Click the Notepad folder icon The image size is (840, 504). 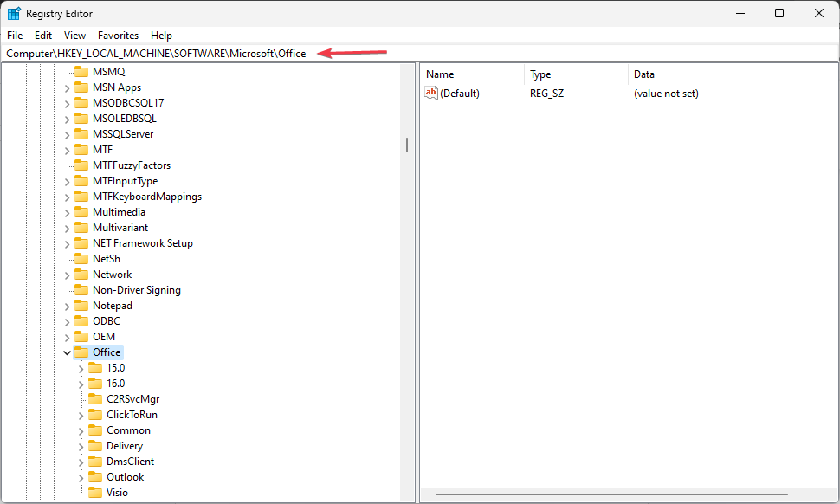pyautogui.click(x=81, y=306)
